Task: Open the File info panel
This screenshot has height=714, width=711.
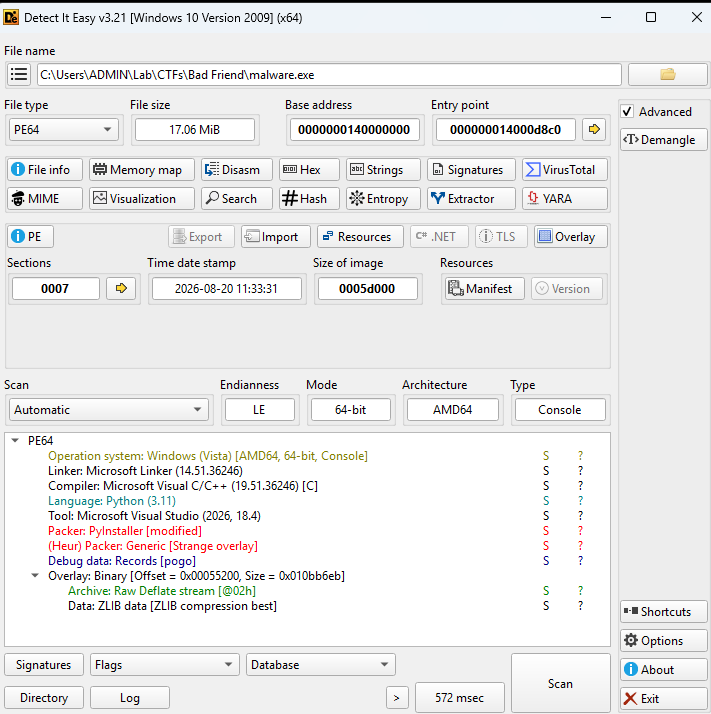Action: pyautogui.click(x=45, y=170)
